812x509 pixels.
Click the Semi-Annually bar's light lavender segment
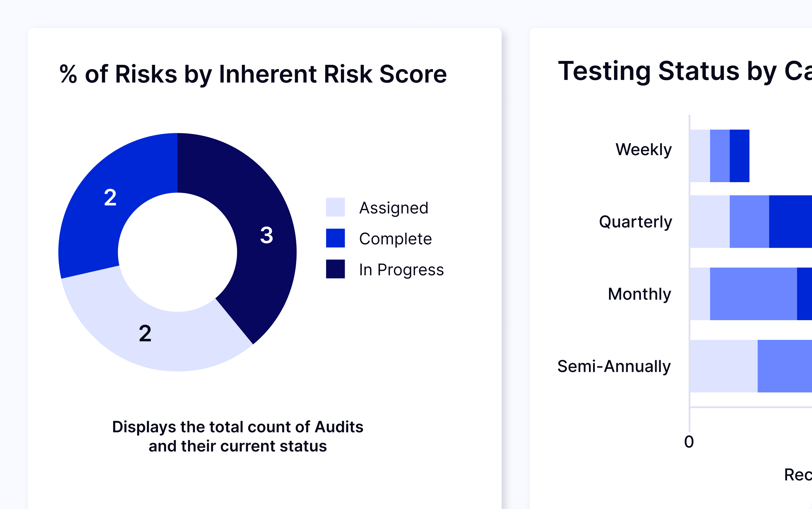pyautogui.click(x=723, y=366)
